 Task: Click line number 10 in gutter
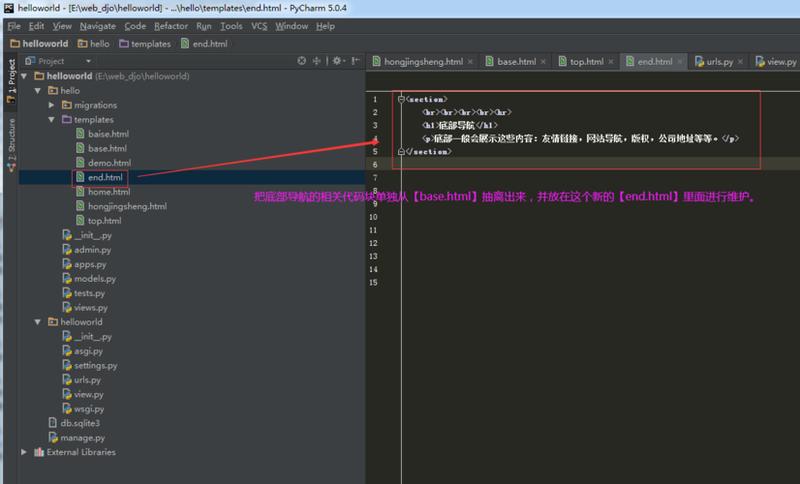coord(373,217)
